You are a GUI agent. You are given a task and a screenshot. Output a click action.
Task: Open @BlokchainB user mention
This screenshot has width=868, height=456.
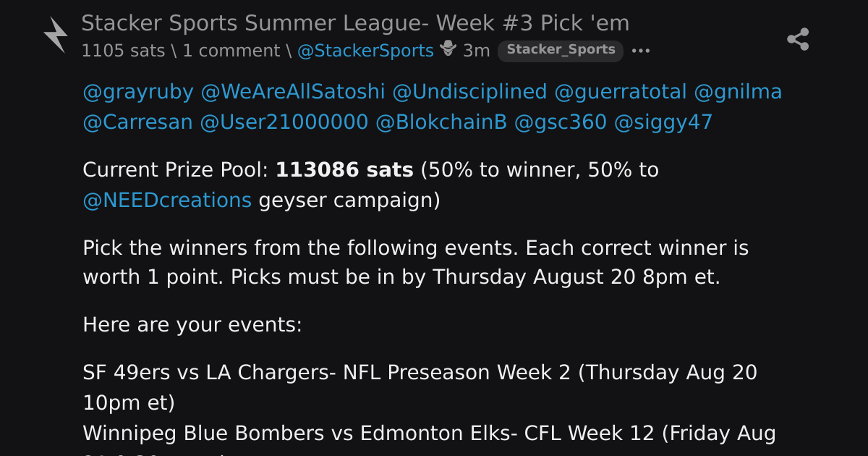[x=441, y=122]
